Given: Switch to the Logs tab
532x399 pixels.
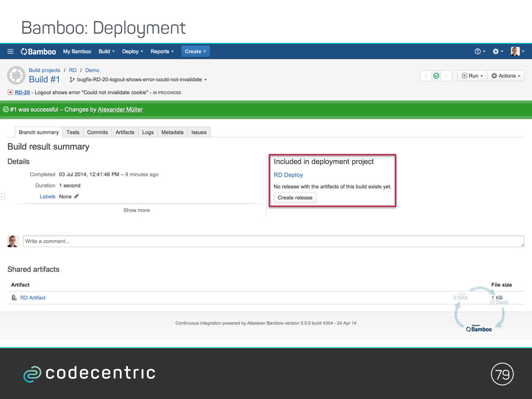Looking at the screenshot, I should [148, 132].
